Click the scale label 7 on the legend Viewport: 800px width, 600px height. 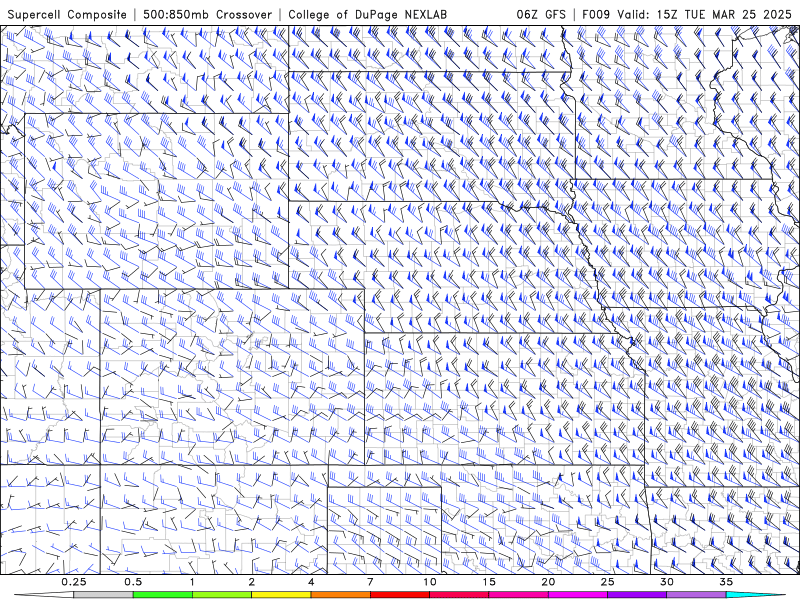(x=370, y=582)
